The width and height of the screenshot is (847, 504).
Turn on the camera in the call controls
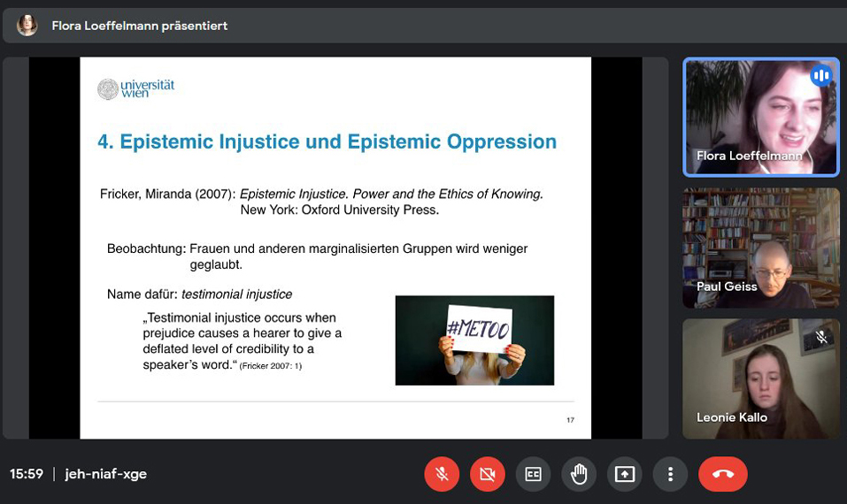(x=487, y=475)
